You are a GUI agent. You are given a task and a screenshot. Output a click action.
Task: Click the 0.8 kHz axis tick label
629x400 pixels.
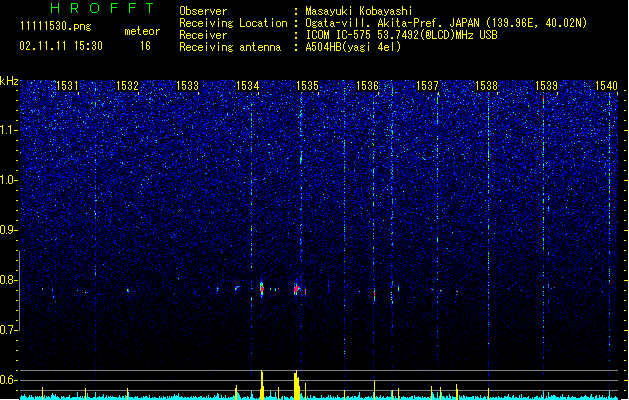(8, 280)
